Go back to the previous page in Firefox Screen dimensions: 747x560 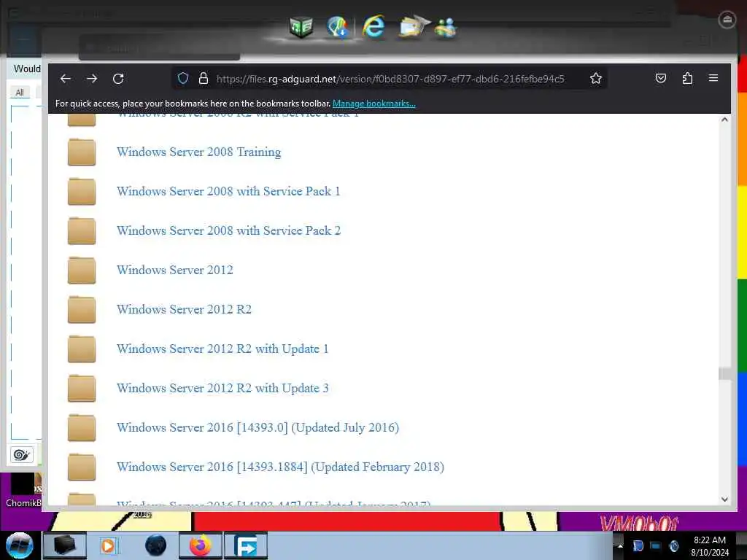point(65,79)
